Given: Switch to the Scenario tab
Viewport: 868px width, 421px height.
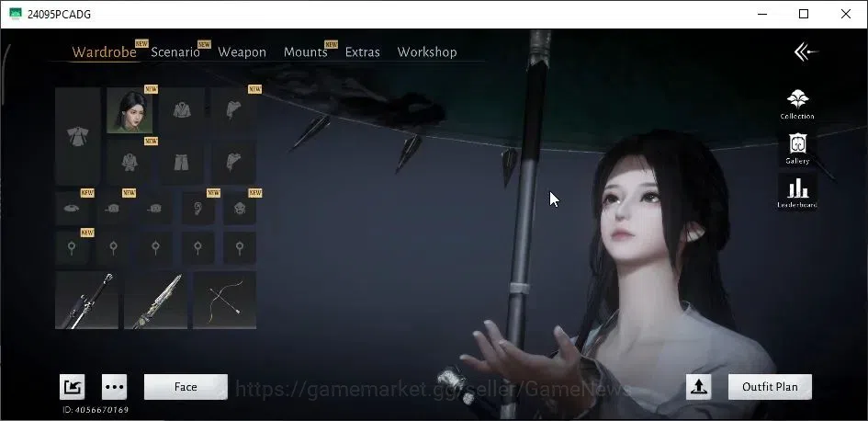Looking at the screenshot, I should 175,52.
